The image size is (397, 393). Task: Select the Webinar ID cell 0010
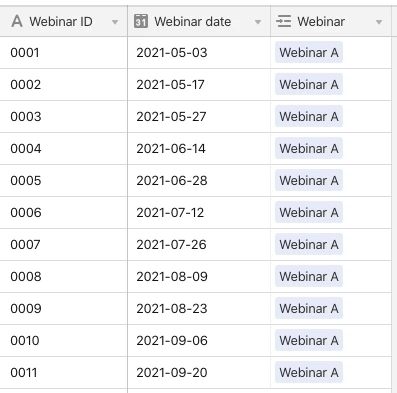[x=64, y=341]
